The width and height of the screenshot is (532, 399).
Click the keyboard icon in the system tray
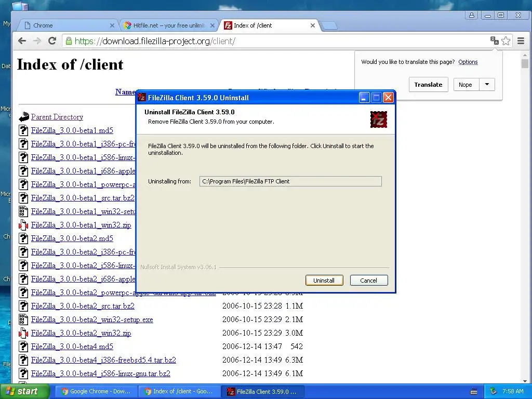pyautogui.click(x=474, y=392)
